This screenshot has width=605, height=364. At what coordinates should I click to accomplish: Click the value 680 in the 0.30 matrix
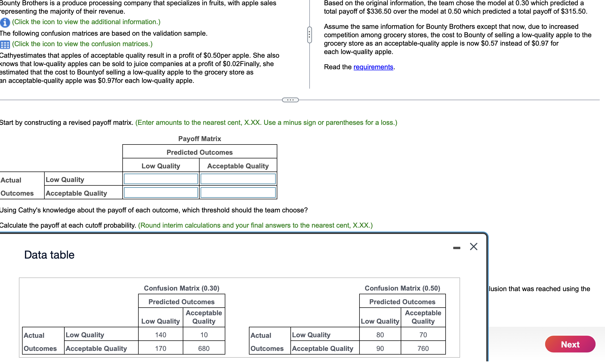pos(204,348)
